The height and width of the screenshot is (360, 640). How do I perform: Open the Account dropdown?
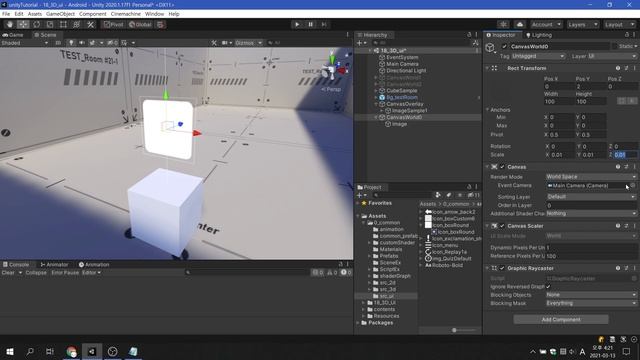pos(546,24)
